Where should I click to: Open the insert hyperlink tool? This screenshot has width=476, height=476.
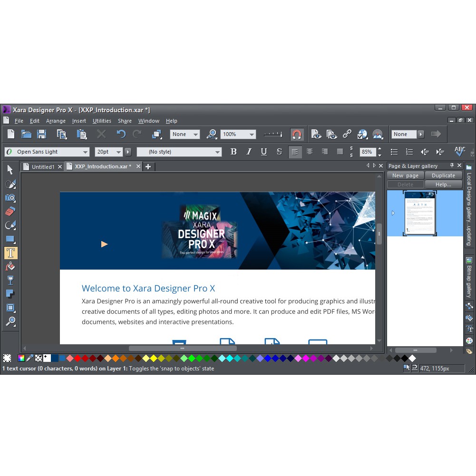tap(348, 134)
